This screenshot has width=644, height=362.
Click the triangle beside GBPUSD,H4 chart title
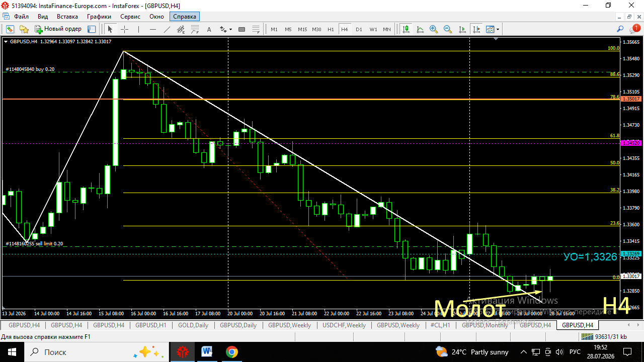[6, 42]
